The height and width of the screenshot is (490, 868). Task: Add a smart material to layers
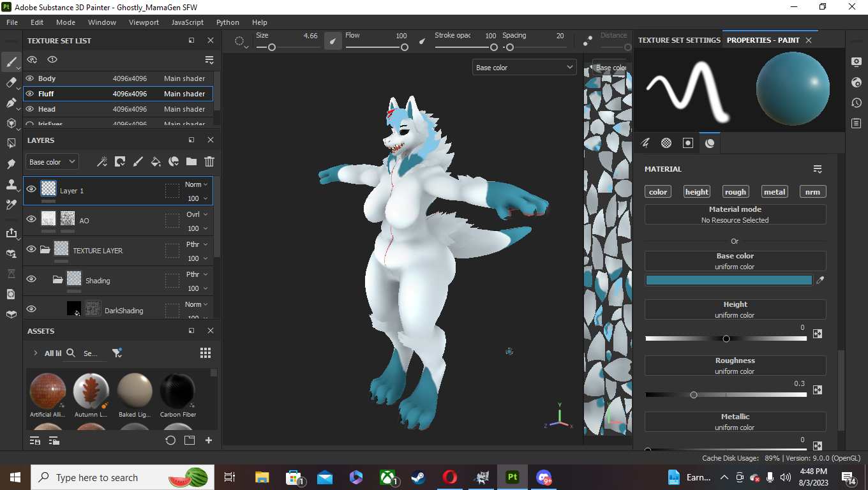[x=173, y=162]
